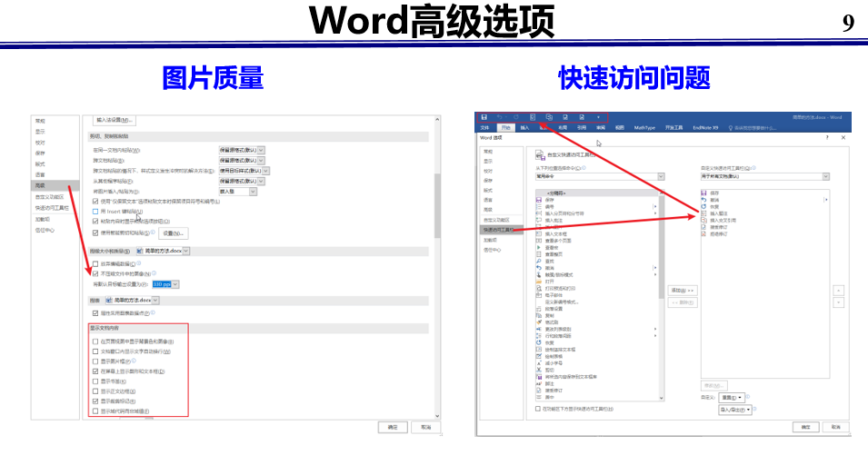Image resolution: width=868 pixels, height=475 pixels.
Task: Toggle 在页面视图中显示背景色和图像 checkbox
Action: pos(95,341)
